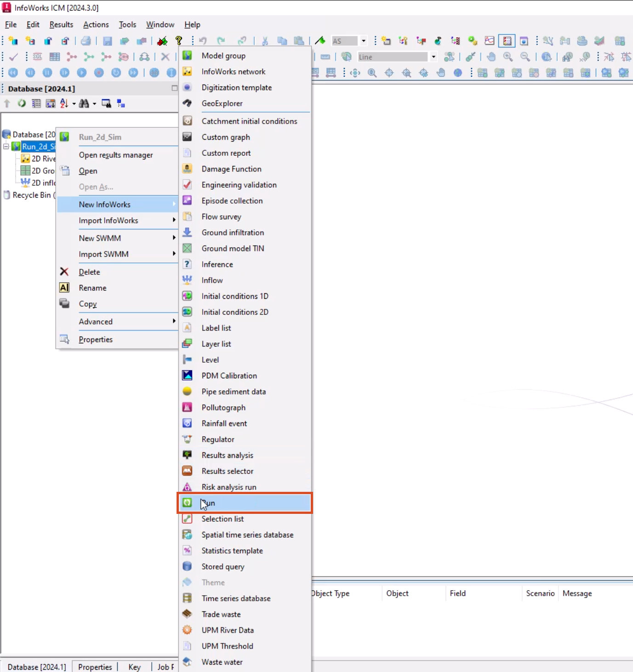
Task: Choose Stored query from submenu
Action: click(x=245, y=567)
